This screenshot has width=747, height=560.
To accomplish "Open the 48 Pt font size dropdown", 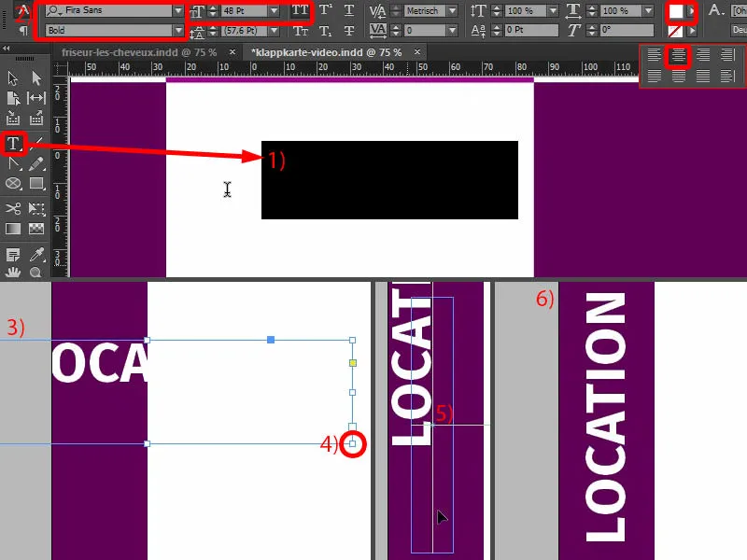I will [x=274, y=10].
